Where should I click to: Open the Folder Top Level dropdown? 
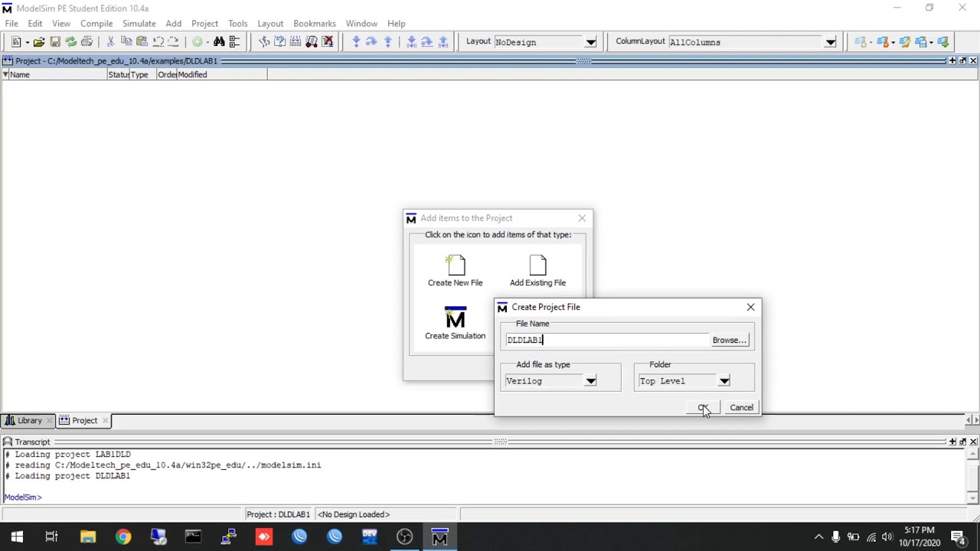point(724,381)
